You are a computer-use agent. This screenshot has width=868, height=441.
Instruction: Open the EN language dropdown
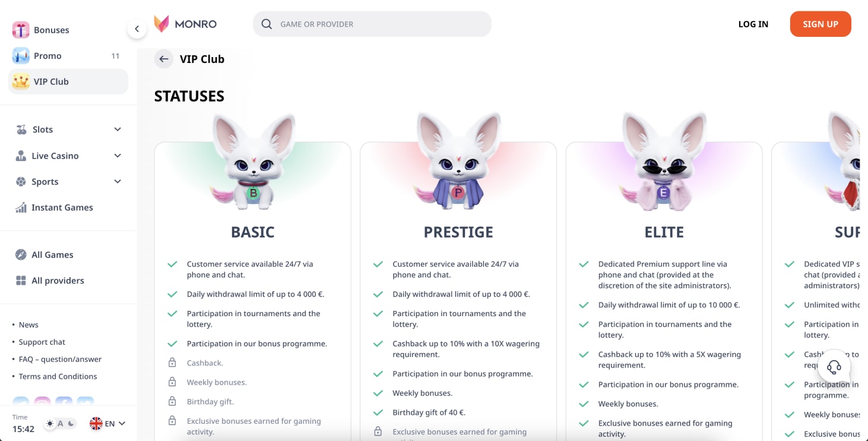tap(107, 424)
